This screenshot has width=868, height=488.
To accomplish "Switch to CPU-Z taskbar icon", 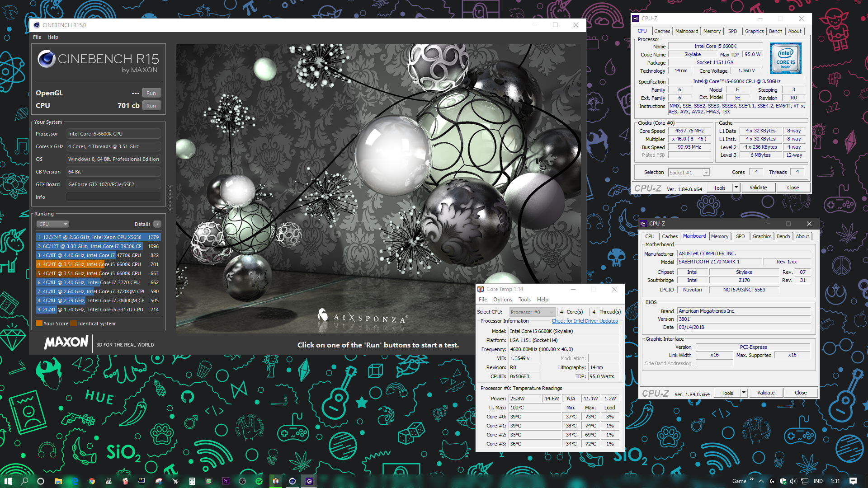I will [x=309, y=481].
